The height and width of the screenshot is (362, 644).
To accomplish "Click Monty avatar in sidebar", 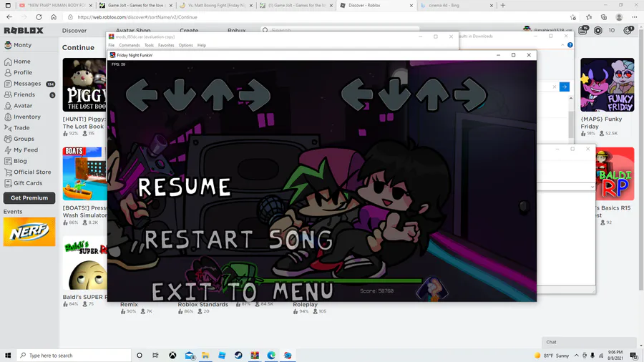I will (x=8, y=45).
